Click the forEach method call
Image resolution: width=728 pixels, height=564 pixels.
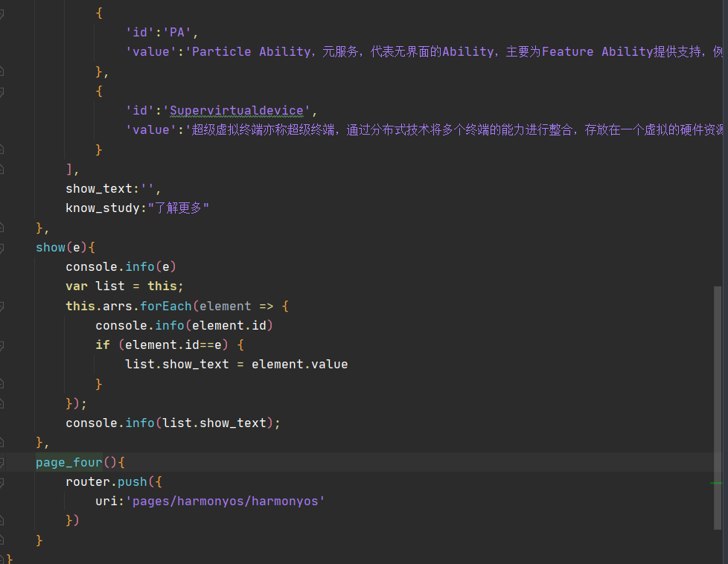pyautogui.click(x=166, y=307)
